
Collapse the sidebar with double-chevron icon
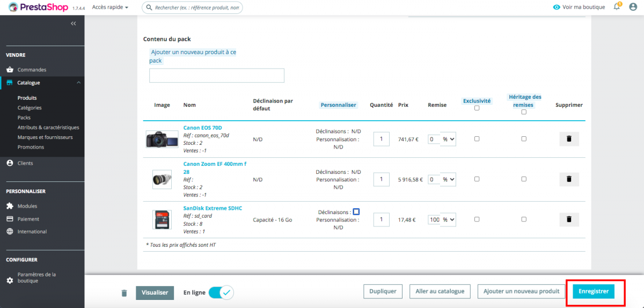tap(74, 24)
